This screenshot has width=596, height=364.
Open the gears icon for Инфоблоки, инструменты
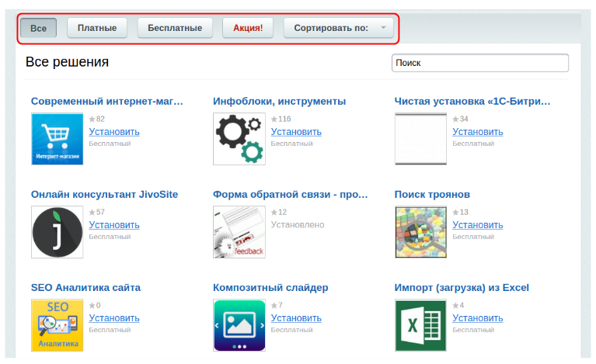click(x=239, y=139)
